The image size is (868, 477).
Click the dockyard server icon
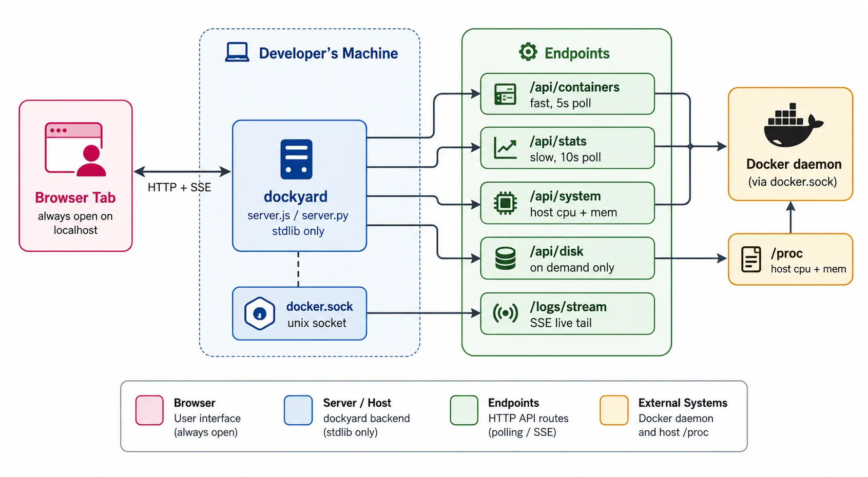296,159
